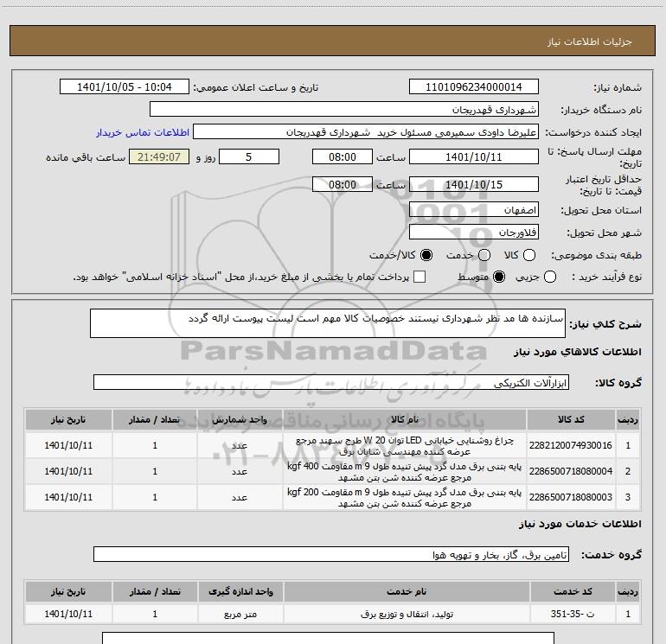Screen dimensions: 666x644
Task: Click the response deadline date 1401/10/11 field
Action: pos(474,157)
